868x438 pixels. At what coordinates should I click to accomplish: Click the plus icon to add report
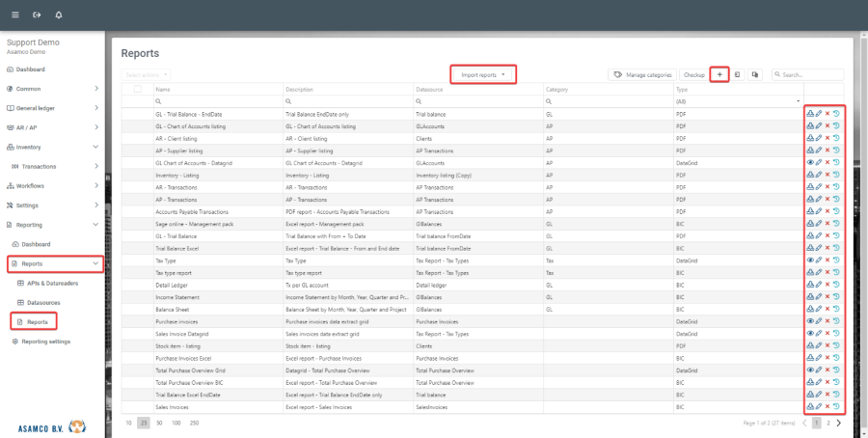(719, 74)
